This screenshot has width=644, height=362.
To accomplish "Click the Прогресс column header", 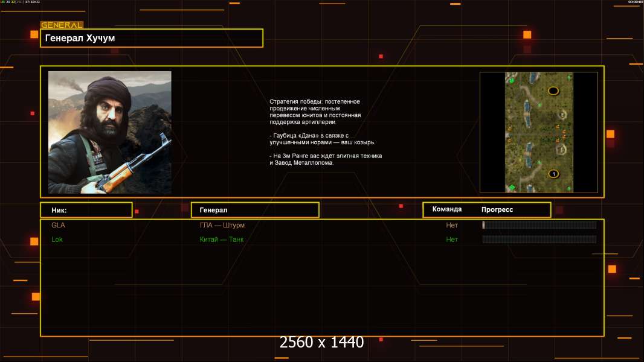I will point(497,209).
